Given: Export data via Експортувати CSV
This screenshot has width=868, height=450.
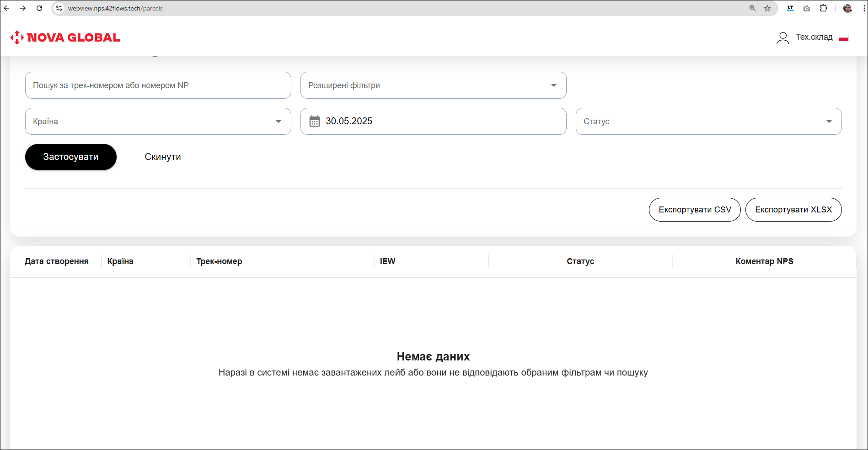Looking at the screenshot, I should [x=694, y=210].
